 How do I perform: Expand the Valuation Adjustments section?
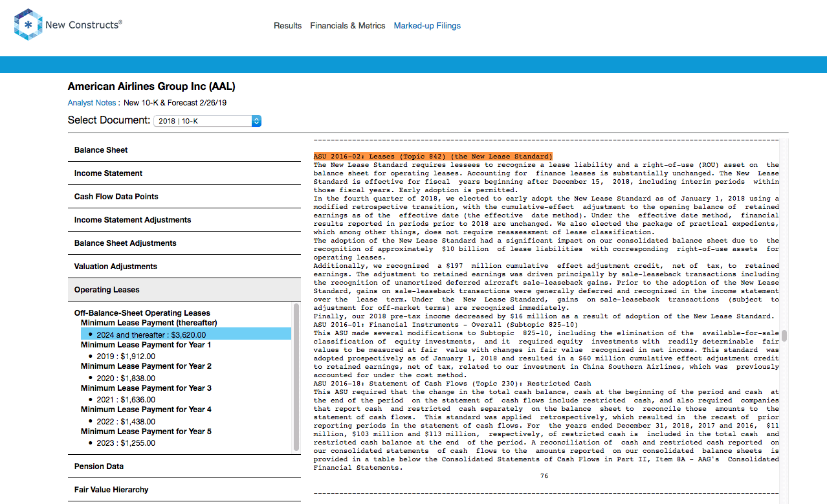pyautogui.click(x=184, y=267)
